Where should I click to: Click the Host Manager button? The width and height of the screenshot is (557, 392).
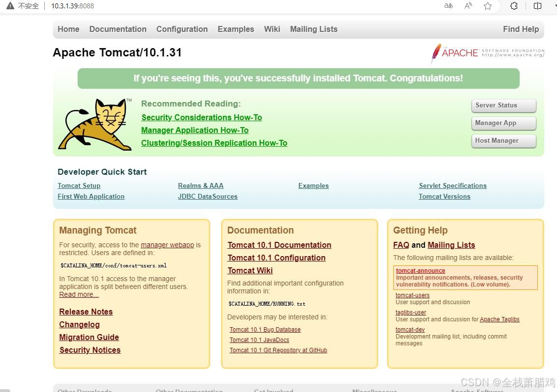pos(503,141)
